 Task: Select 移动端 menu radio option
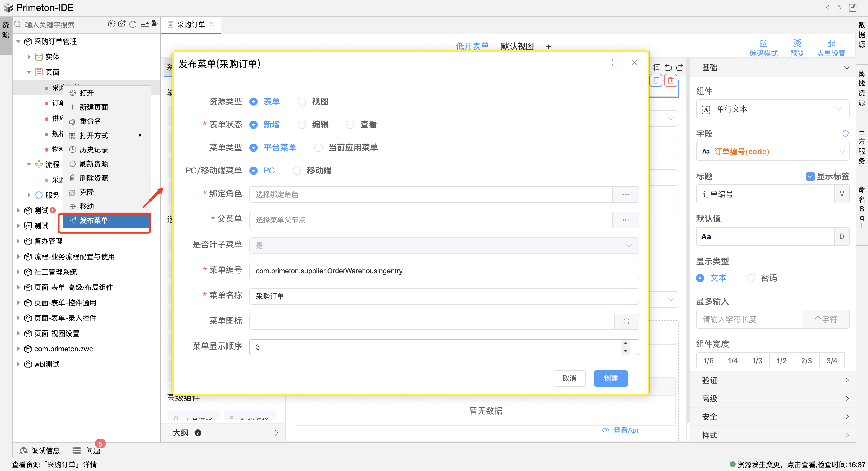pos(297,171)
